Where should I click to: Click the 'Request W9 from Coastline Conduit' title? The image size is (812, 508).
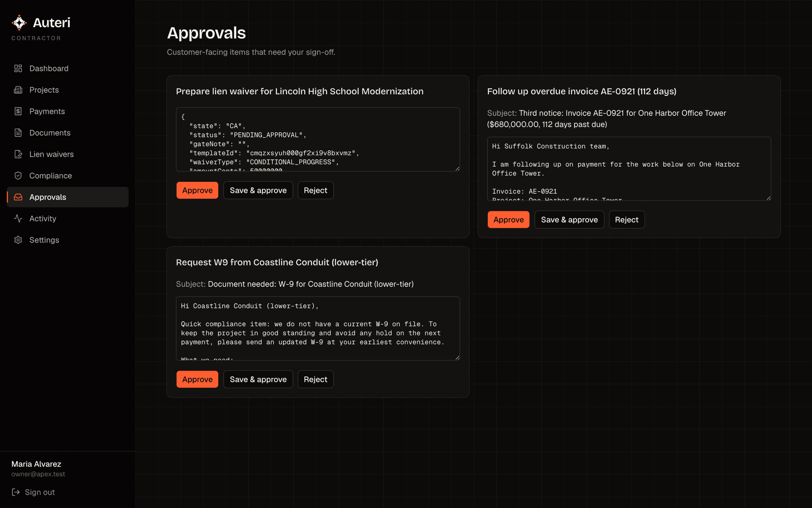(x=277, y=263)
